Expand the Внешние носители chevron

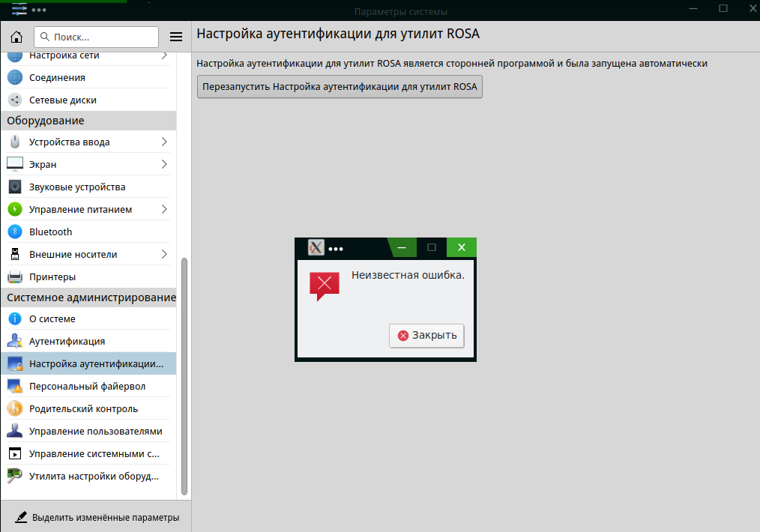(164, 254)
